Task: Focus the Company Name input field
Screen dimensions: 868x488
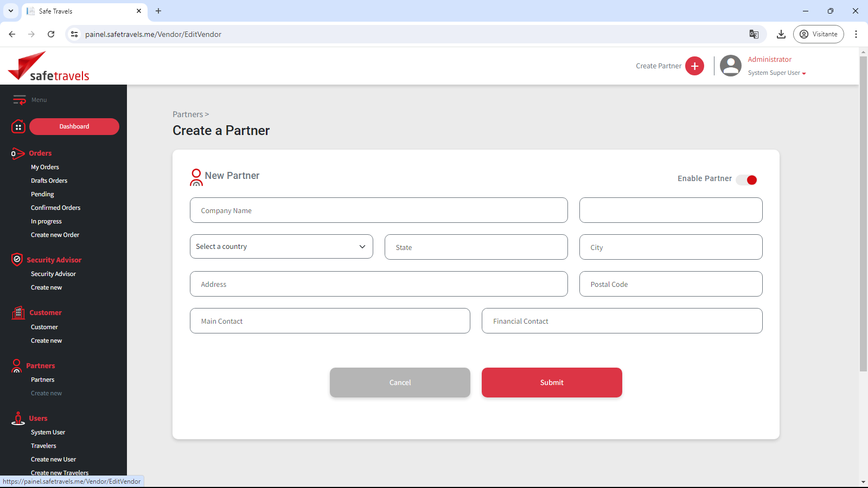Action: click(x=379, y=210)
